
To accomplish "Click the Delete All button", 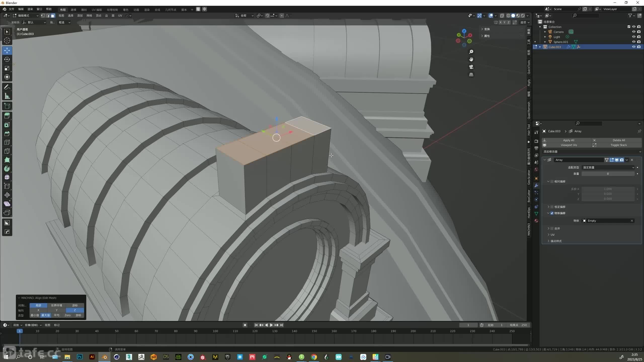I will 617,140.
